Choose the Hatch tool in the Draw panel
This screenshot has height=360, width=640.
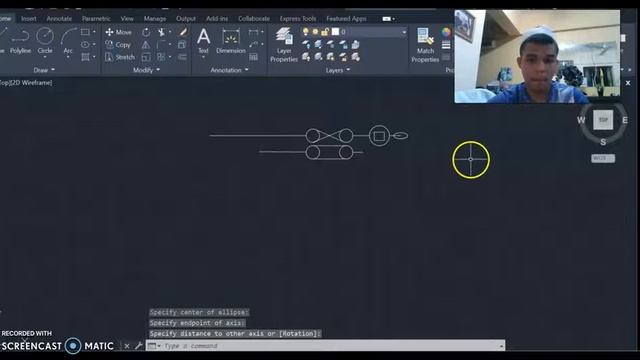85,57
